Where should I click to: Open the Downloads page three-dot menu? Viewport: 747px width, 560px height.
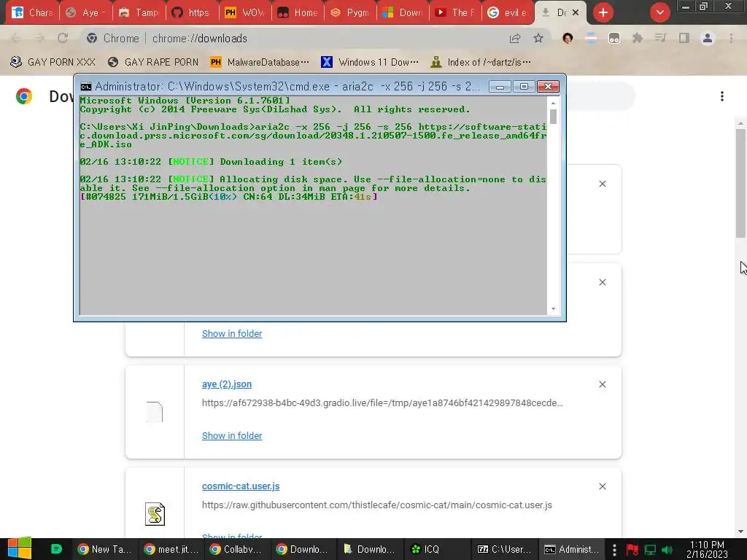(x=722, y=96)
